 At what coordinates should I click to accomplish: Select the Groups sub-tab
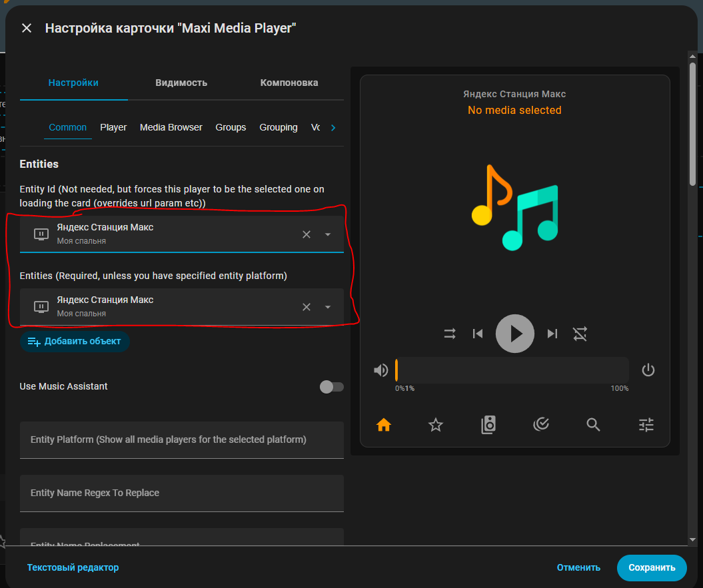coord(231,127)
